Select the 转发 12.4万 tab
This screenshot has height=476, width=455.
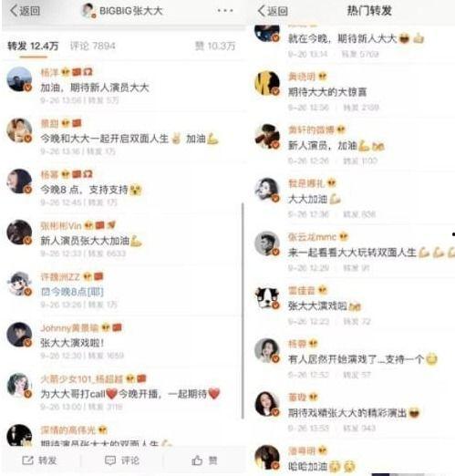(33, 47)
